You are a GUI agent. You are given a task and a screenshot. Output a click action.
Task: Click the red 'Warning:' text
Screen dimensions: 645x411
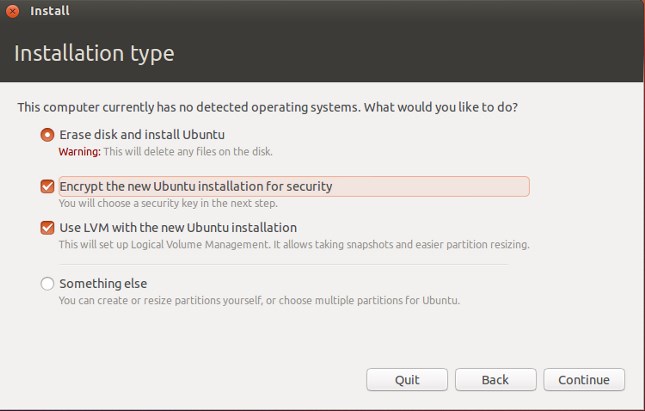79,151
